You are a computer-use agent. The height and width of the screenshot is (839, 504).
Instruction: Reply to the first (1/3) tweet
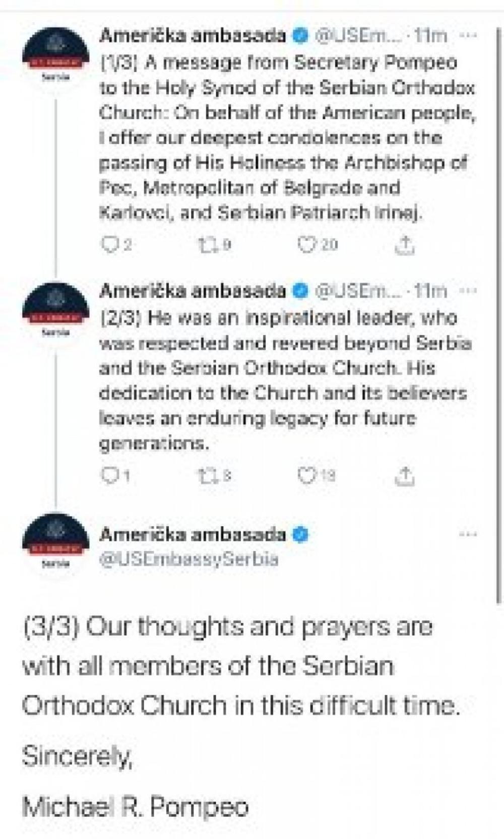tap(109, 245)
